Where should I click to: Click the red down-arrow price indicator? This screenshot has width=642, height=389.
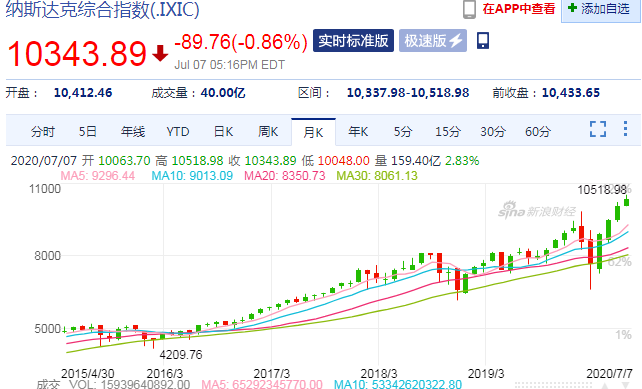tap(160, 53)
